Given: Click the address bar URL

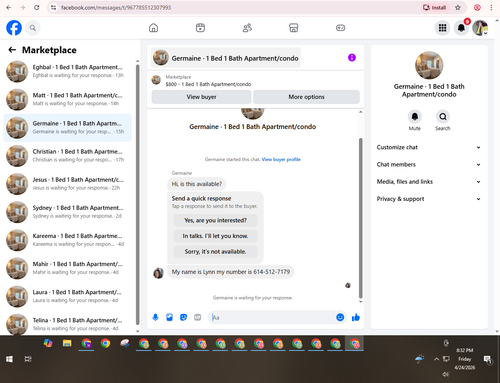Looking at the screenshot, I should 116,7.
